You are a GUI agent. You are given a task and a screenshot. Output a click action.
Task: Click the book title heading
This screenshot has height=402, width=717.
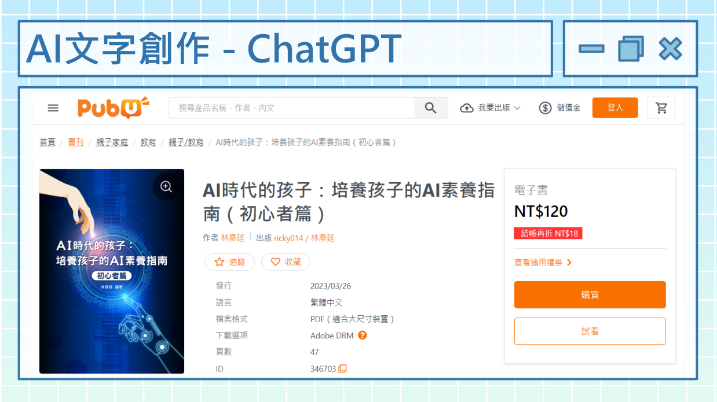coord(348,202)
